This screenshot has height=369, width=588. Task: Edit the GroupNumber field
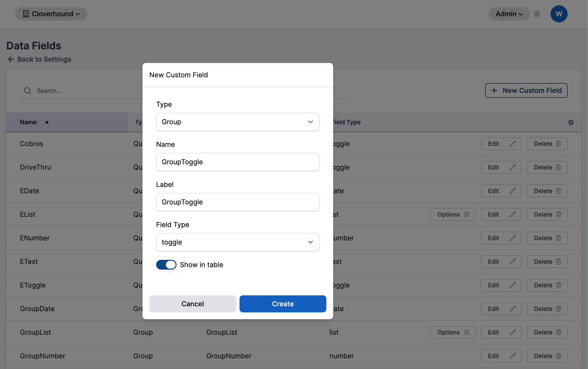pyautogui.click(x=501, y=356)
